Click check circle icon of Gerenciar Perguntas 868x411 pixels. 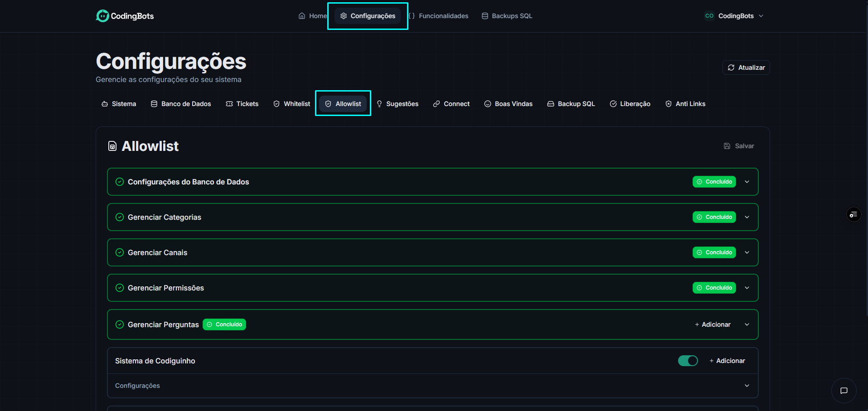(120, 324)
